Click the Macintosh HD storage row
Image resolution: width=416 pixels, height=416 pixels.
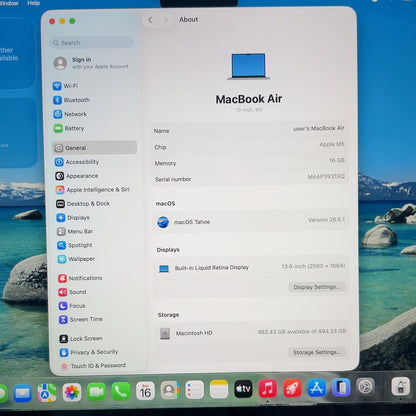pyautogui.click(x=252, y=332)
